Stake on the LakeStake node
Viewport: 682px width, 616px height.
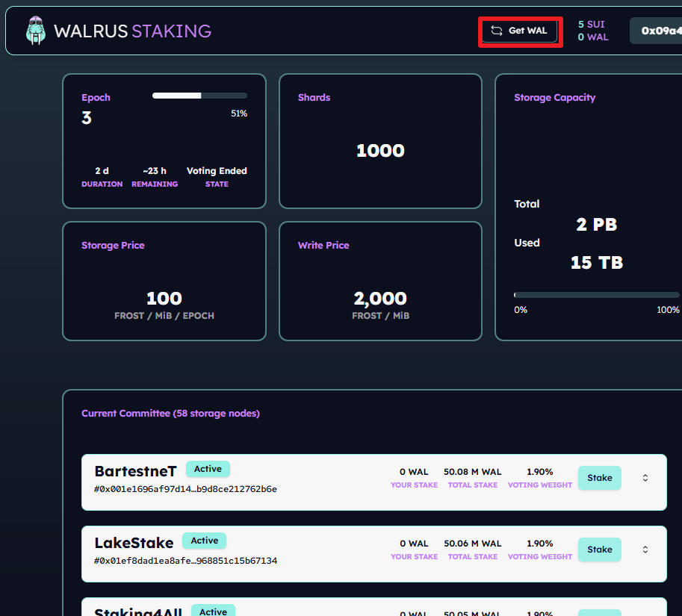599,550
